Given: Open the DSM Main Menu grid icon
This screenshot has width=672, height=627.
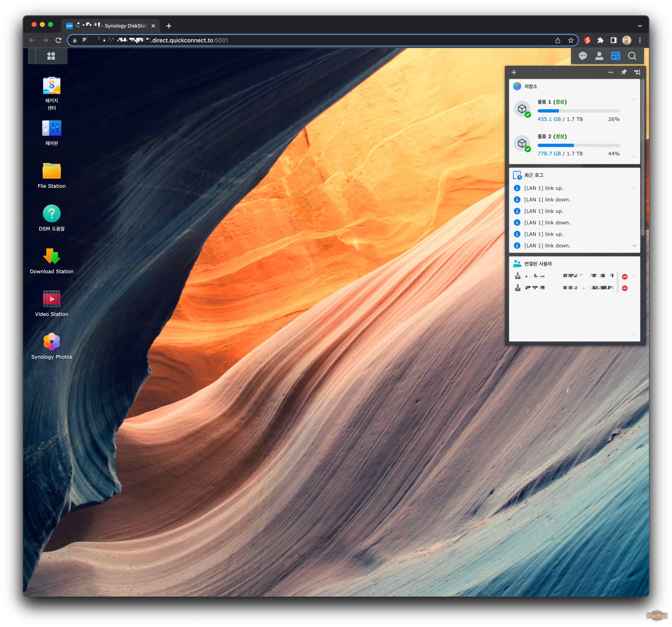Looking at the screenshot, I should coord(51,56).
